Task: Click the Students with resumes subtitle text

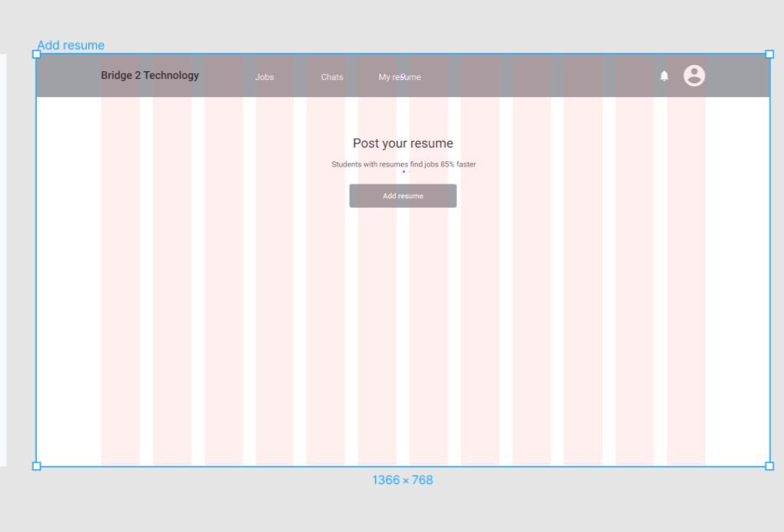Action: [404, 165]
